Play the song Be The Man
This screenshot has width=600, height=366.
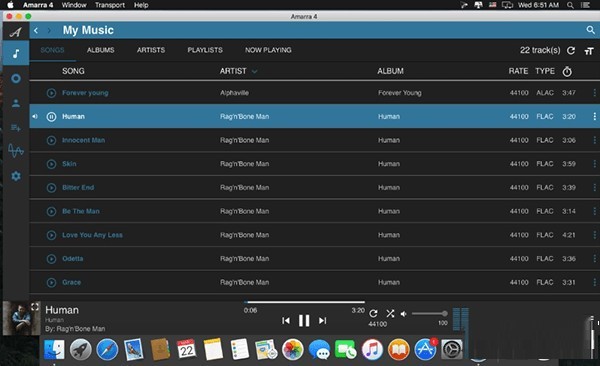tap(51, 211)
